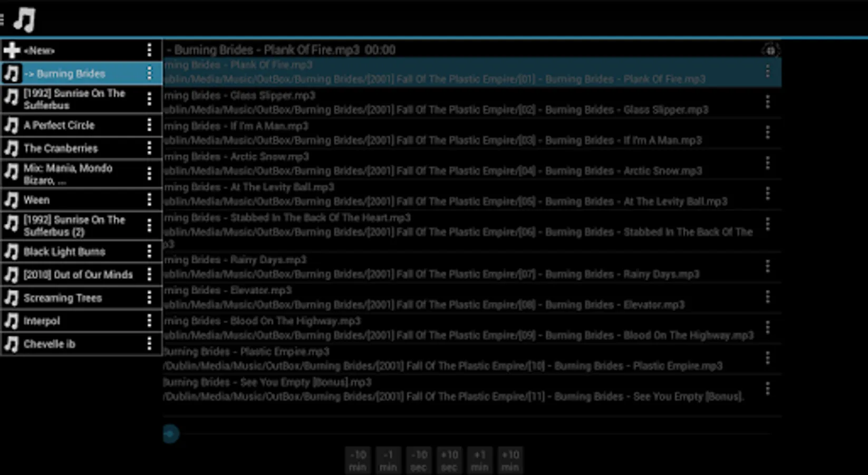The width and height of the screenshot is (868, 475).
Task: Open the three-dot menu for track Plank Of Fire.mp3
Action: click(768, 71)
